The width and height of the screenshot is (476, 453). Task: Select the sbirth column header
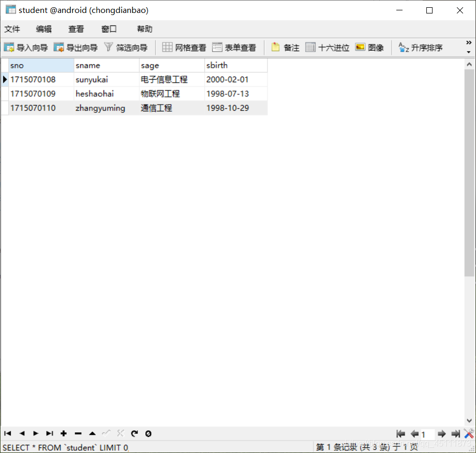pos(236,65)
